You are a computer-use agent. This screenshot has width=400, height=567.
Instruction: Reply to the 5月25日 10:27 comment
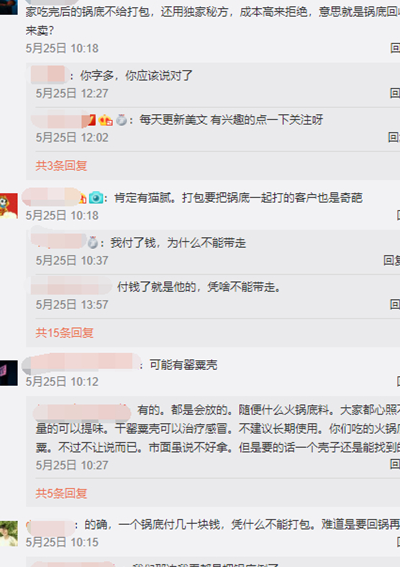[395, 464]
